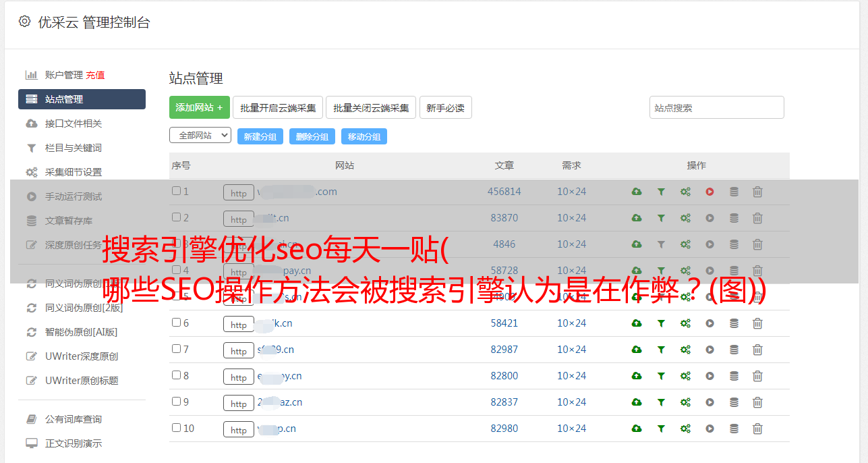The height and width of the screenshot is (463, 868).
Task: Click the database icon in row 10
Action: (x=734, y=429)
